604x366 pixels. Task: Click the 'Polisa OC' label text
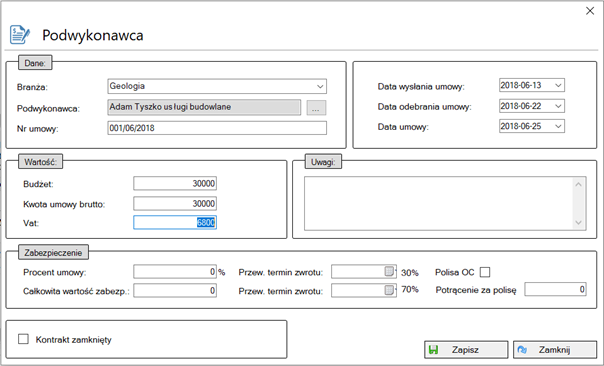coord(455,272)
